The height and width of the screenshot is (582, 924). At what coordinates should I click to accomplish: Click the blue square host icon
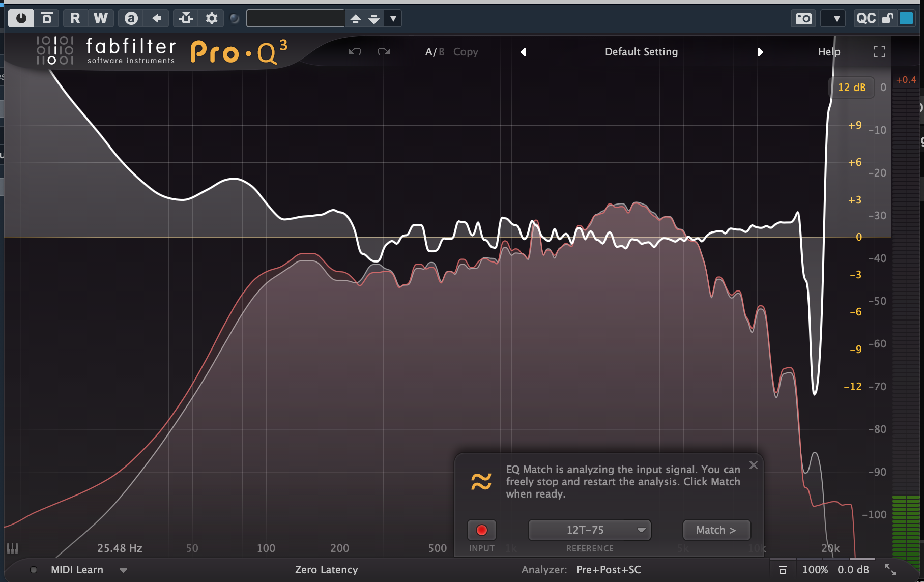tap(906, 19)
